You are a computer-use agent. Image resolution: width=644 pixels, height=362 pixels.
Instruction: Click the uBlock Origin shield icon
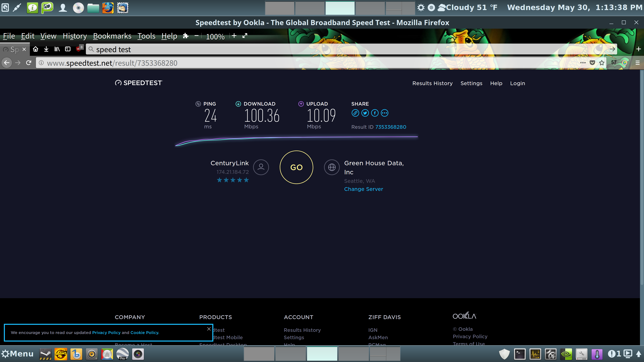tap(79, 48)
